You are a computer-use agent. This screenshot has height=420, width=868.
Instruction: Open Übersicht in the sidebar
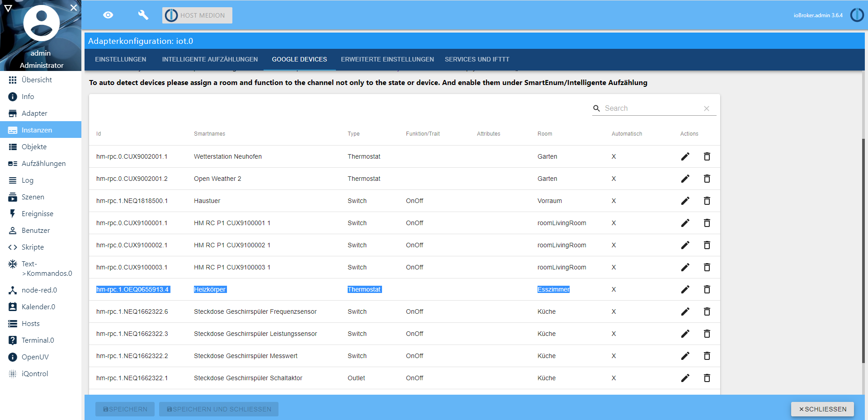pyautogui.click(x=41, y=80)
